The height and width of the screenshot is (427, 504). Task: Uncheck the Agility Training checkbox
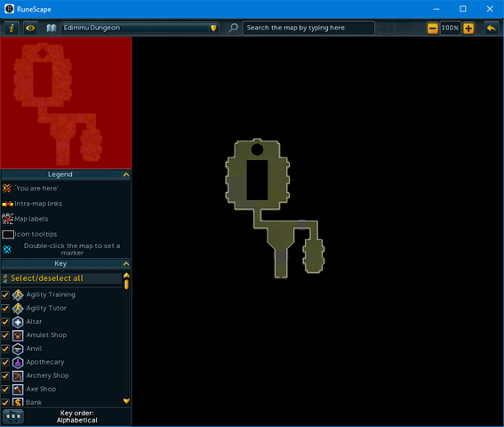click(5, 294)
